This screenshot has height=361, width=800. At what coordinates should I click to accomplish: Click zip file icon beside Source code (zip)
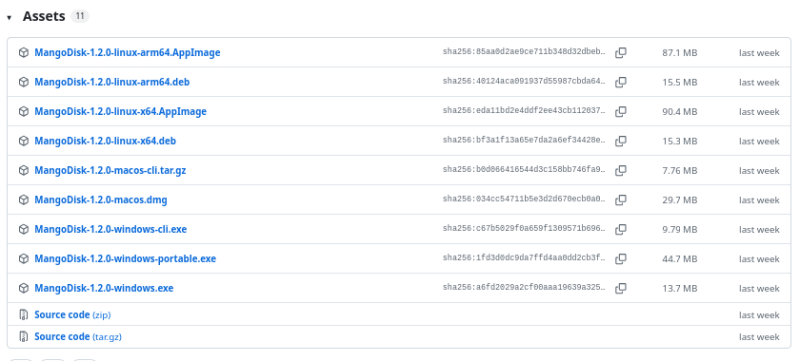click(23, 315)
